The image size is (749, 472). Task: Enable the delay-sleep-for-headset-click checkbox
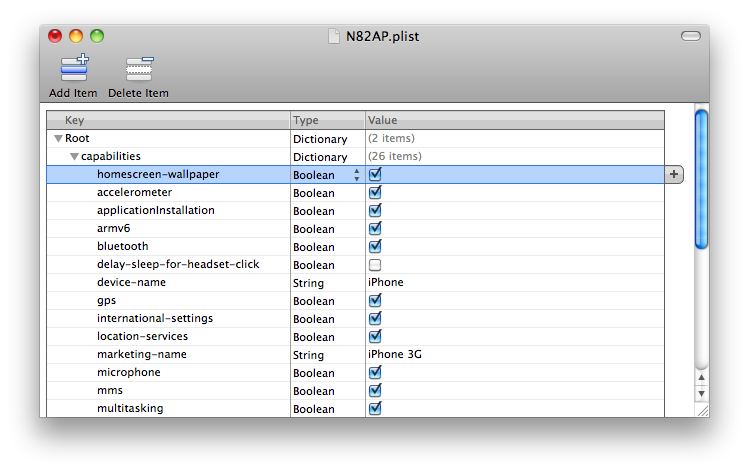coord(375,264)
